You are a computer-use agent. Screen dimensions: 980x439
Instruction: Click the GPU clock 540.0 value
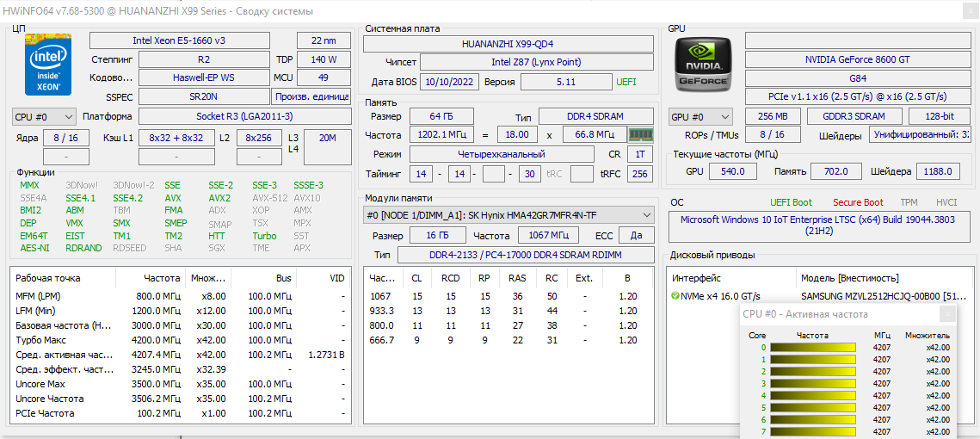735,171
